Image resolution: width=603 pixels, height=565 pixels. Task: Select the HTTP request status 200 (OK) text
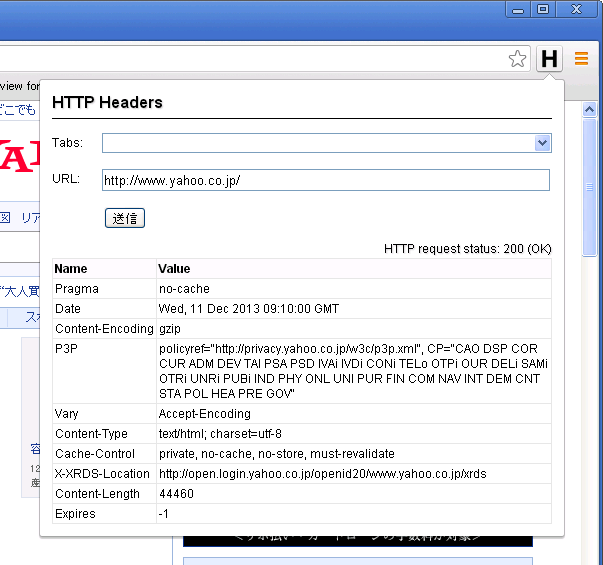[x=468, y=249]
